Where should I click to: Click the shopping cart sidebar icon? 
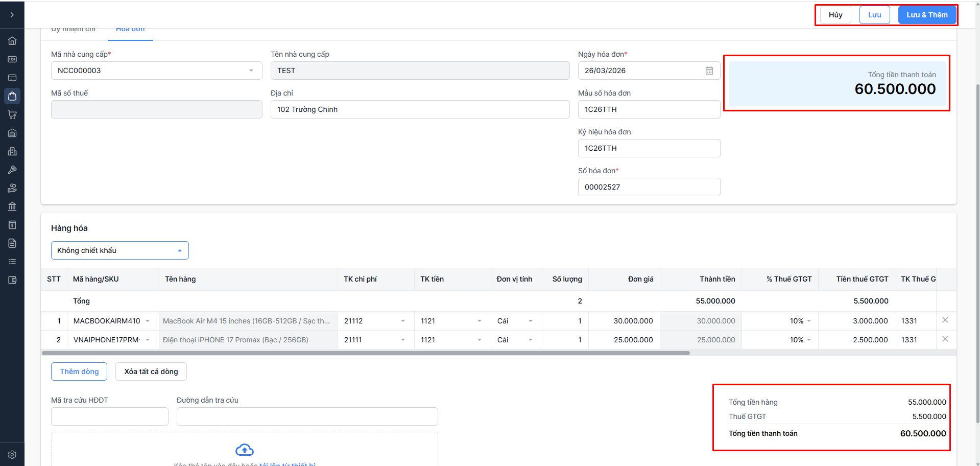(12, 114)
